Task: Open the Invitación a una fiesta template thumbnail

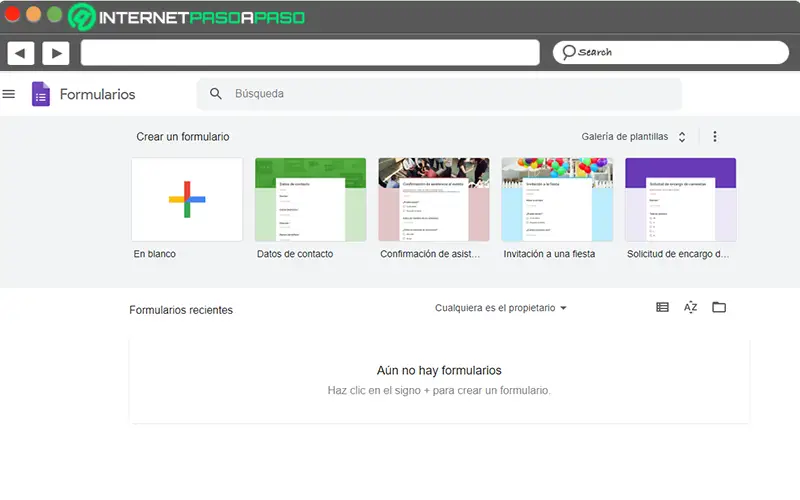Action: (x=557, y=199)
